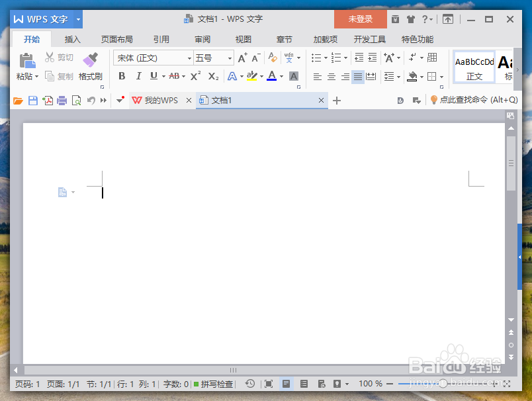Increase font size with the A+ icon

[242, 58]
